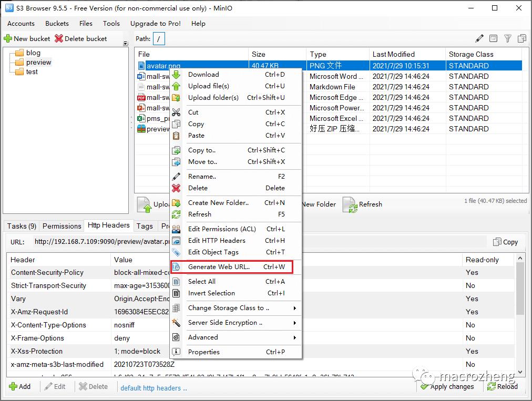Click the Reload headers icon
Viewport: 532px width, 401px height.
[x=492, y=386]
